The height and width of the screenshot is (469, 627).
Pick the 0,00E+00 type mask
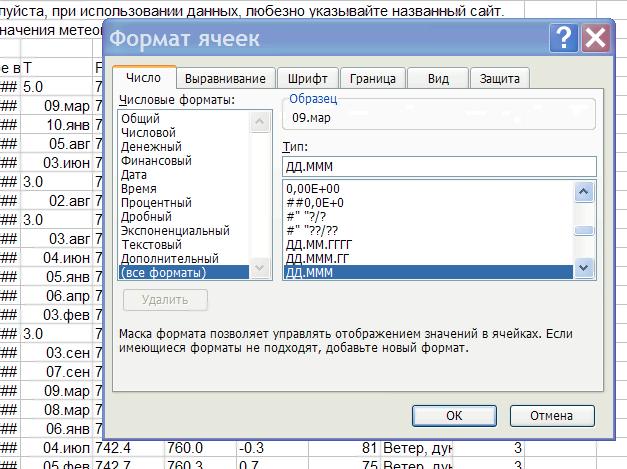pyautogui.click(x=313, y=188)
